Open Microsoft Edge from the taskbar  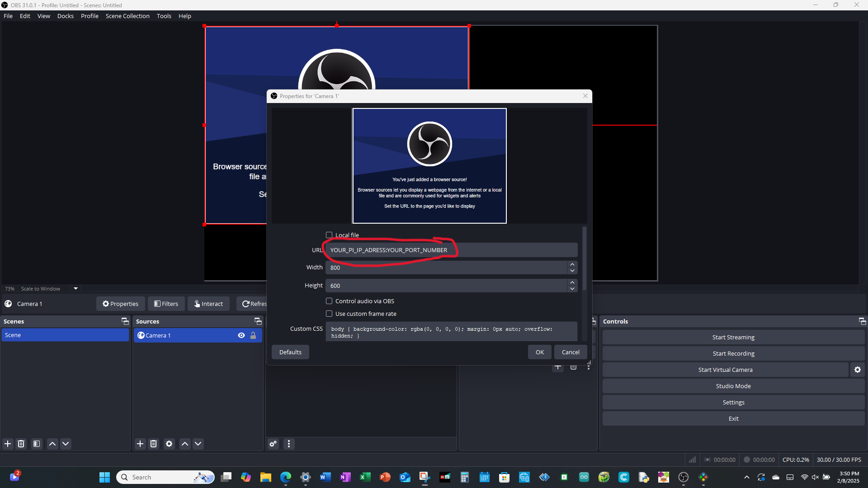point(286,477)
